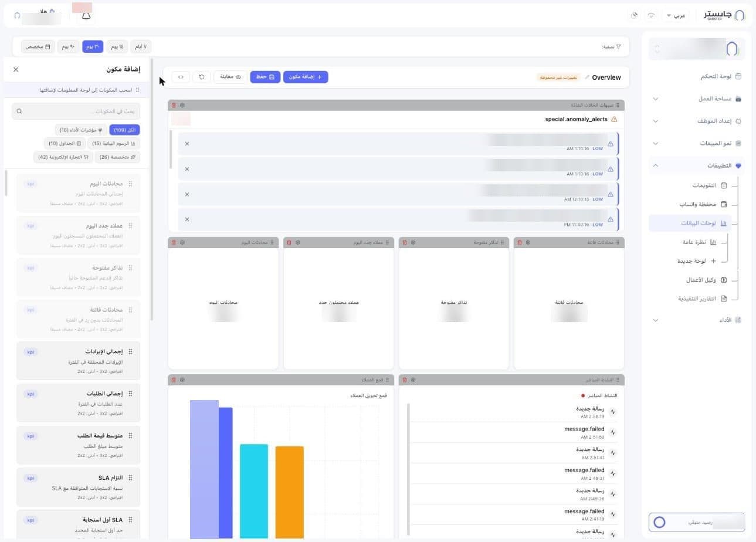The image size is (756, 542).
Task: Expand the الأداء sidebar section
Action: 696,320
